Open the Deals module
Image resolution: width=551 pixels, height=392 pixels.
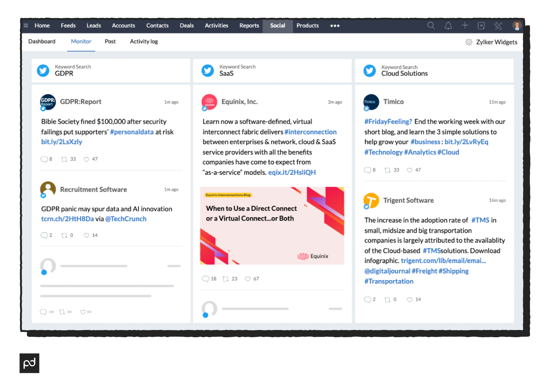click(187, 26)
